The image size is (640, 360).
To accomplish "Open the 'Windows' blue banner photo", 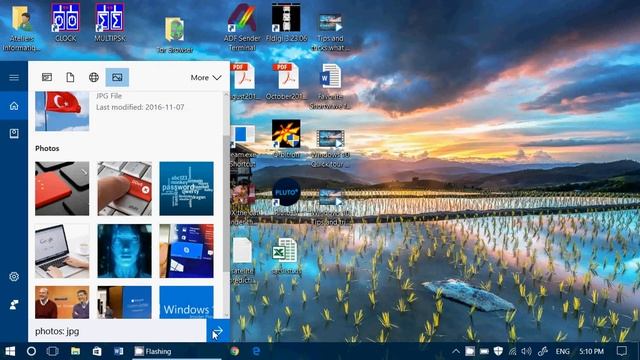I will tap(187, 302).
